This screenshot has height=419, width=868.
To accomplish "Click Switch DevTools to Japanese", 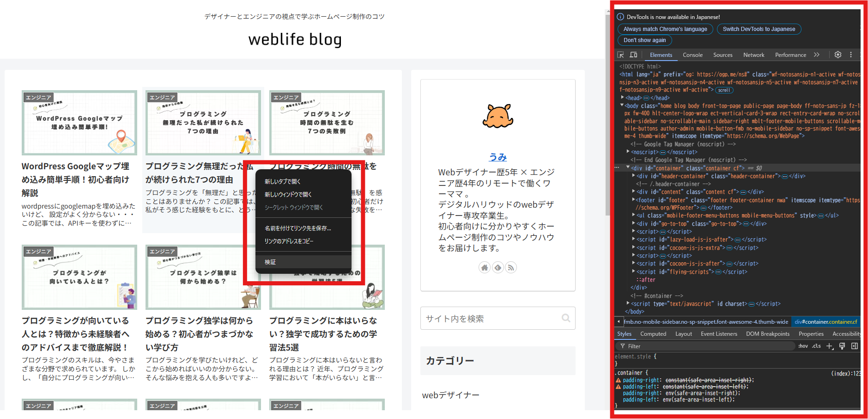I will (759, 29).
